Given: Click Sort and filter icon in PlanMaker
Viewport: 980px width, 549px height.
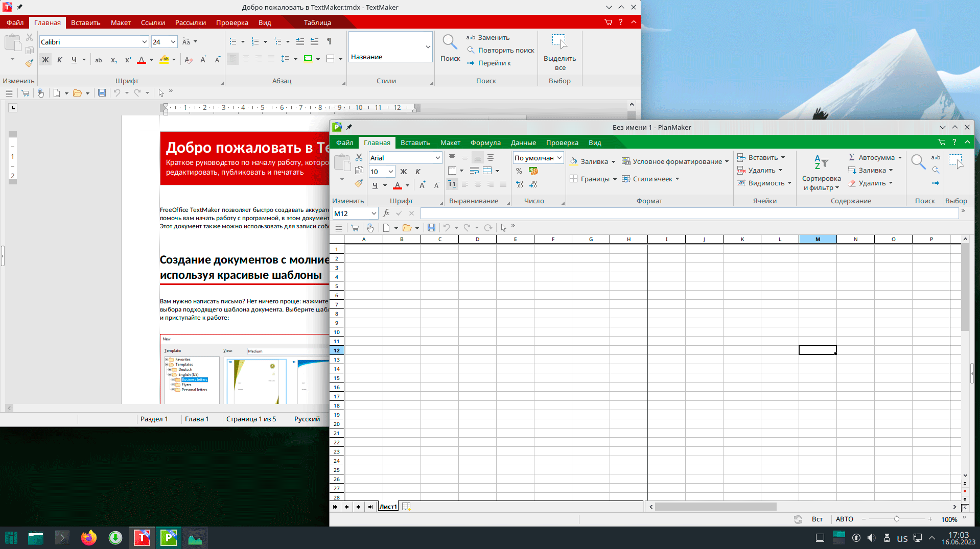Looking at the screenshot, I should coord(821,162).
